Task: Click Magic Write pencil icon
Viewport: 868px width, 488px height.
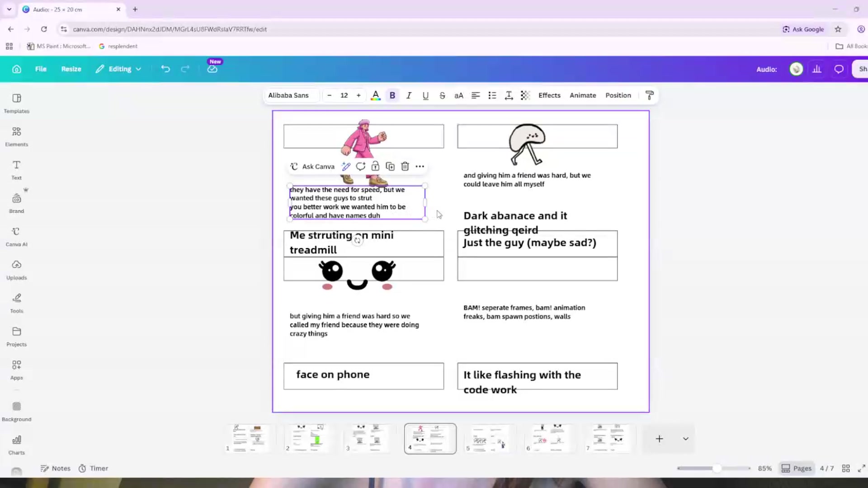Action: pos(346,167)
